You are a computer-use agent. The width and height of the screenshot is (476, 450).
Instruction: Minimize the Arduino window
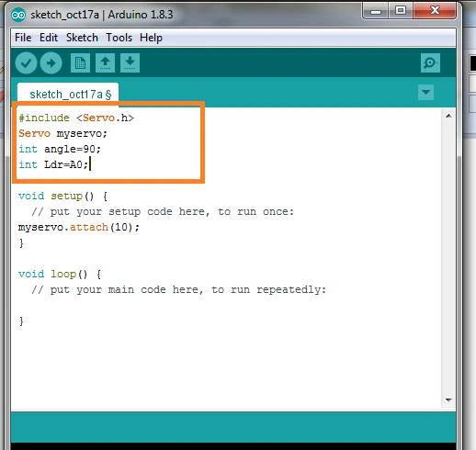376,12
